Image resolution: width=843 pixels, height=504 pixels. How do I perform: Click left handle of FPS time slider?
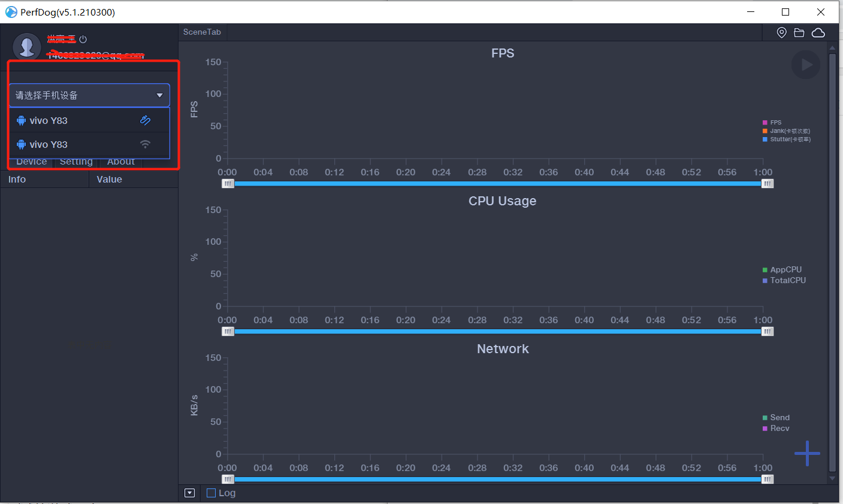[228, 184]
